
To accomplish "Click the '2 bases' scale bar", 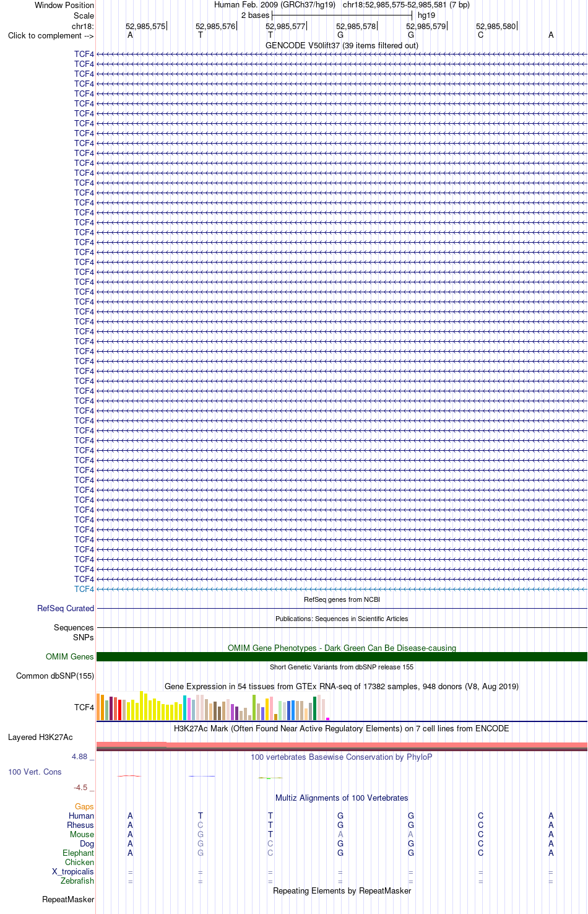I will click(x=342, y=15).
